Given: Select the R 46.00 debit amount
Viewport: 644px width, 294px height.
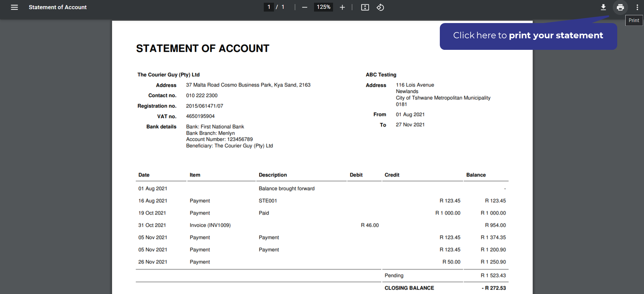Looking at the screenshot, I should tap(370, 225).
